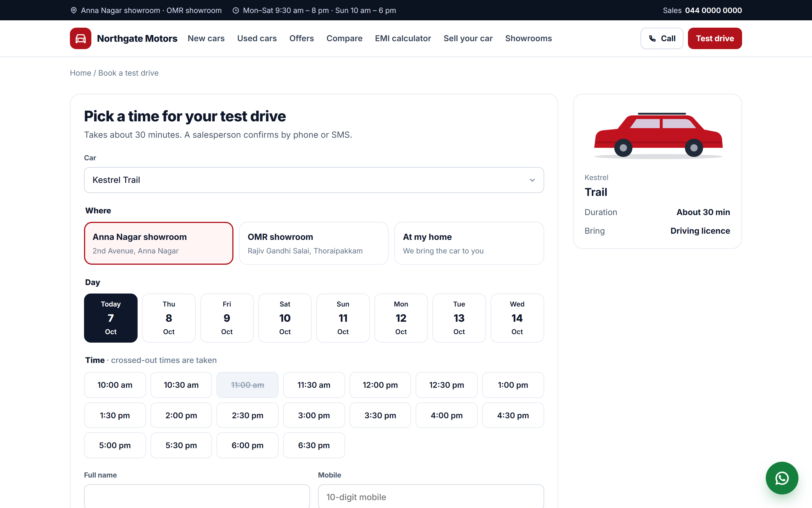
Task: Open the New cars menu
Action: 206,38
